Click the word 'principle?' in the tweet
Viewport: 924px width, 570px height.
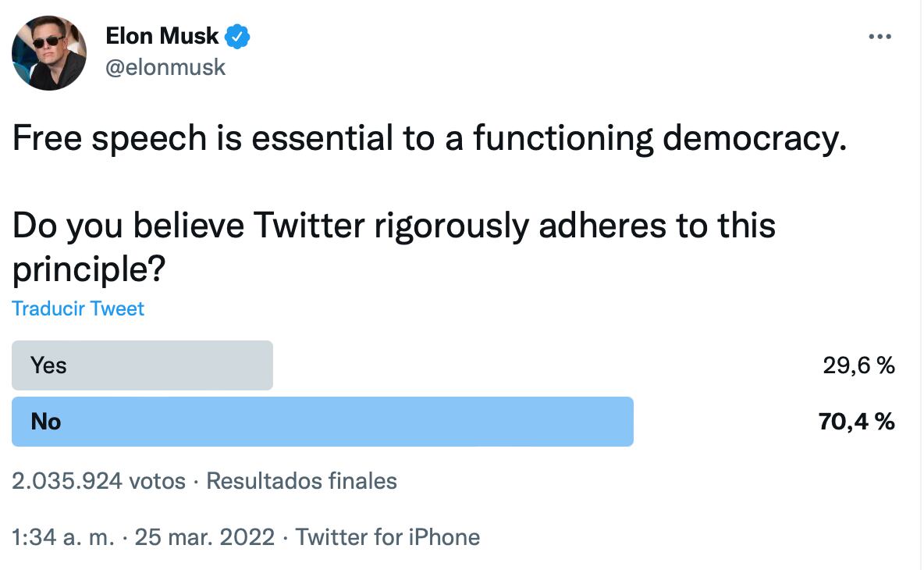[88, 269]
